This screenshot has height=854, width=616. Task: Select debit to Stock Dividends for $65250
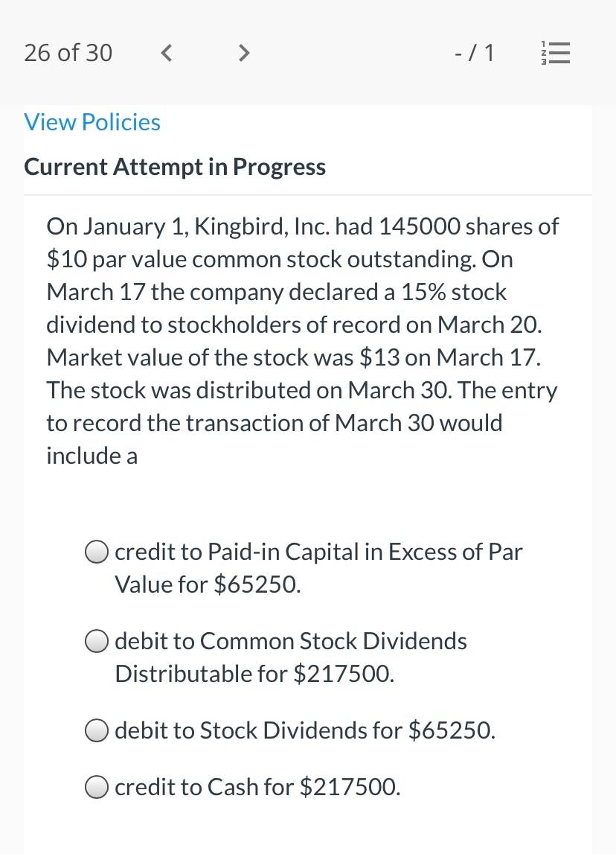tap(97, 730)
